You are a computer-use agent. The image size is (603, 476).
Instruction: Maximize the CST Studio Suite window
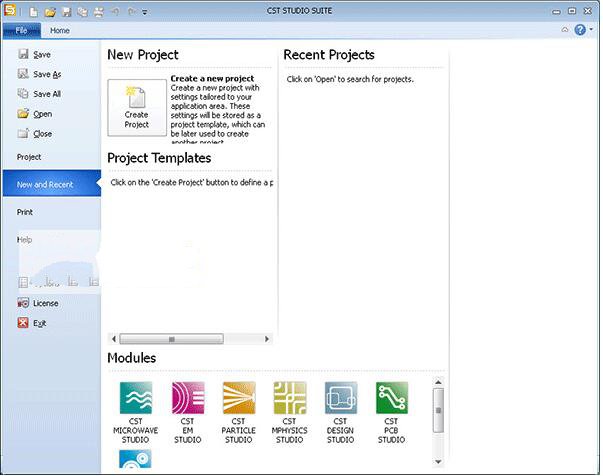click(x=572, y=11)
